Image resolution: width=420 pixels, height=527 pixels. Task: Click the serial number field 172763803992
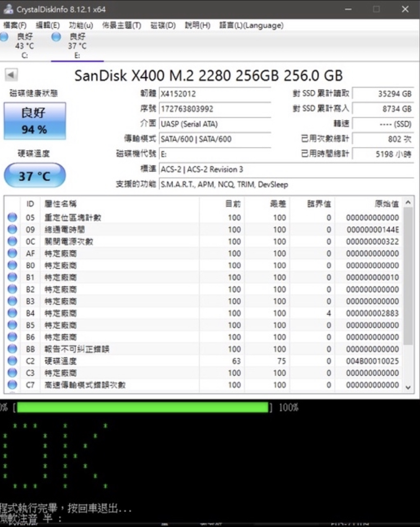[215, 109]
